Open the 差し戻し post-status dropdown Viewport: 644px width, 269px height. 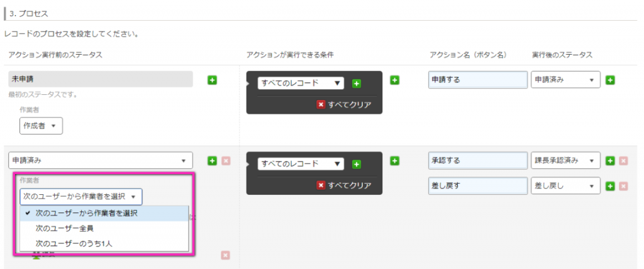(565, 186)
